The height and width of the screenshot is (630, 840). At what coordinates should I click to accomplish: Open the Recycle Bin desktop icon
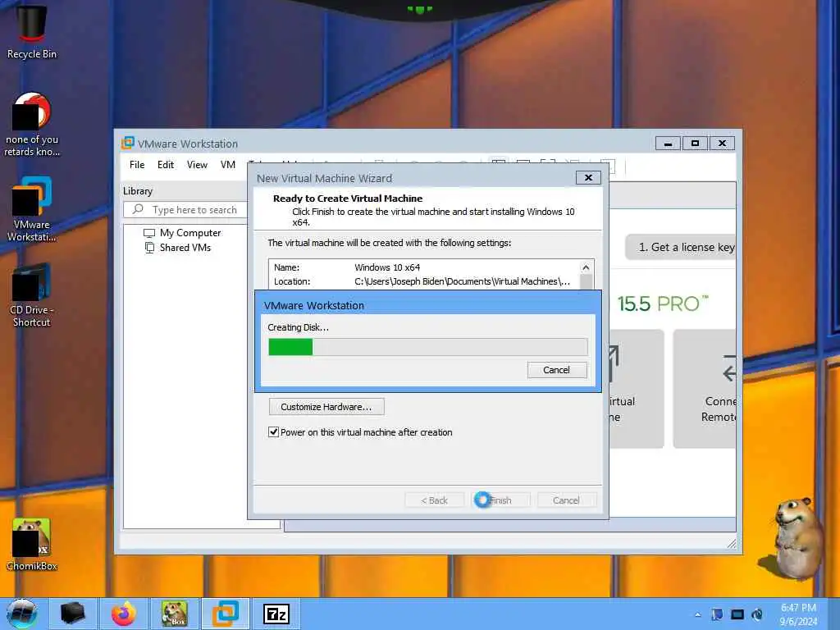coord(32,30)
